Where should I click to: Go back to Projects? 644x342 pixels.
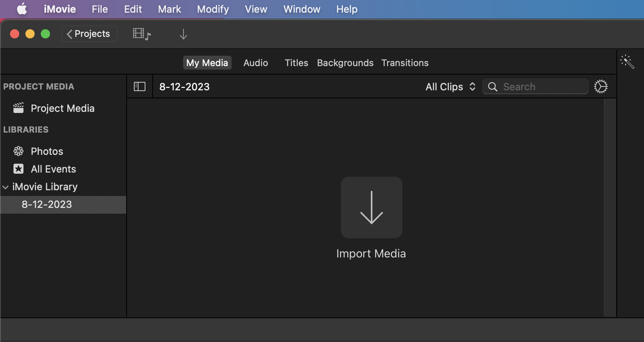coord(89,34)
